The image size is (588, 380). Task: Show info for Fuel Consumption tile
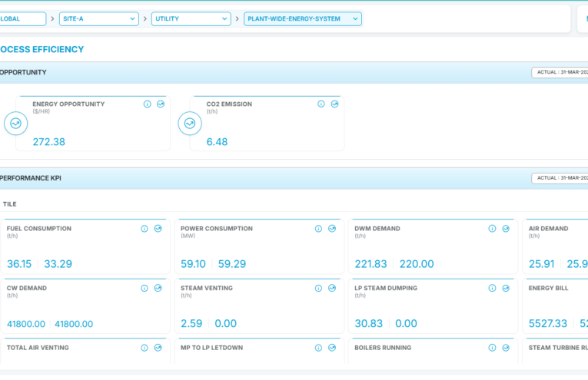pyautogui.click(x=145, y=229)
